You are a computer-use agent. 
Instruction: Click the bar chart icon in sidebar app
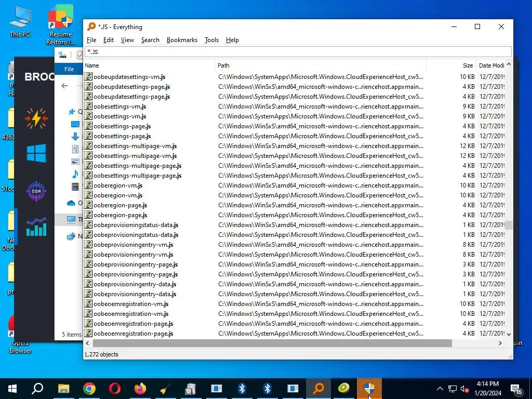36,227
